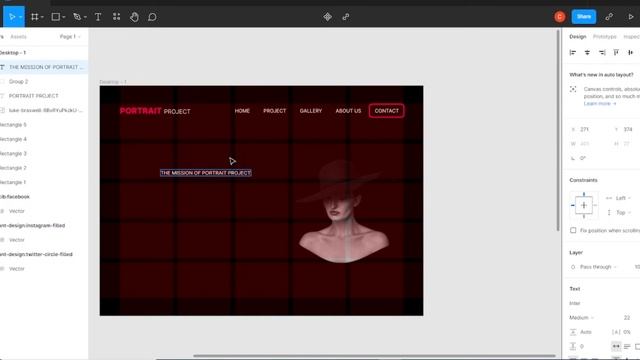This screenshot has height=360, width=640.
Task: Select THE MISSION OF PORTRAIT PROJECT text on canvas
Action: pos(206,173)
